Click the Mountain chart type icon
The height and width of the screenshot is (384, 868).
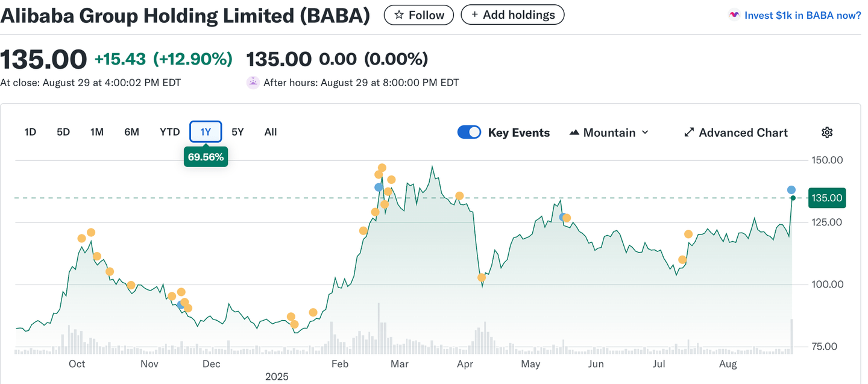point(574,133)
